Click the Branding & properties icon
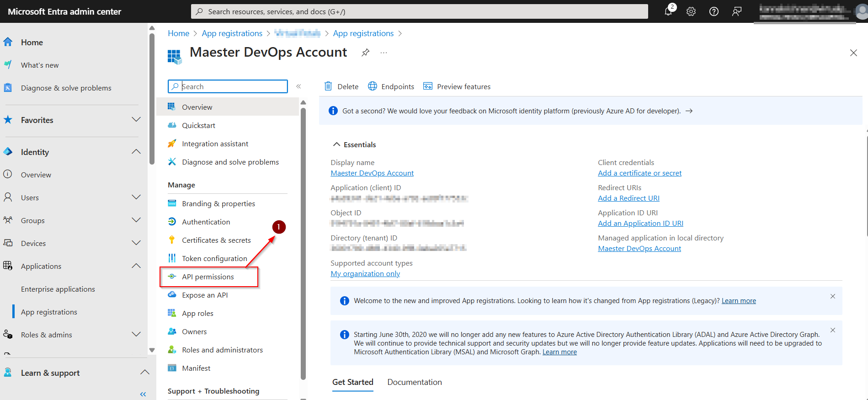This screenshot has height=400, width=868. tap(172, 203)
